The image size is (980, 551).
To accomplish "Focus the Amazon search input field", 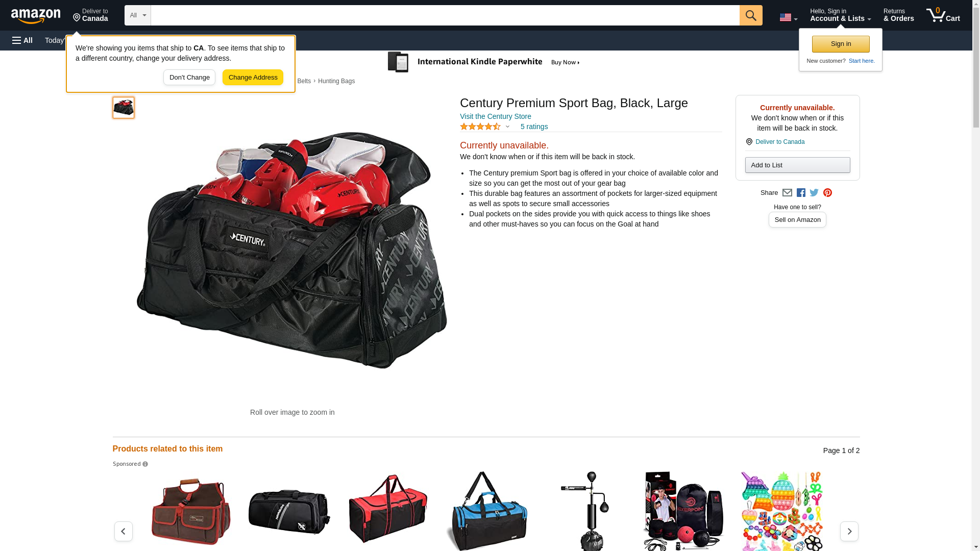I will [x=445, y=15].
